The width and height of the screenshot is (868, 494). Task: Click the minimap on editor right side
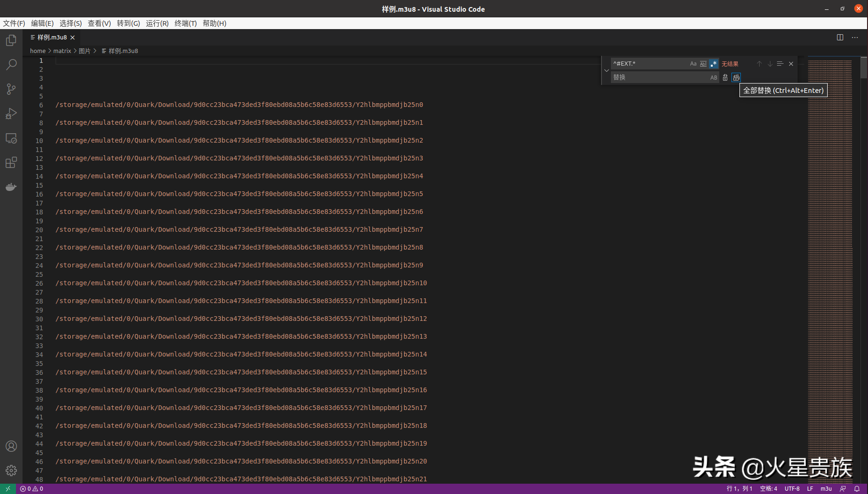(830, 270)
